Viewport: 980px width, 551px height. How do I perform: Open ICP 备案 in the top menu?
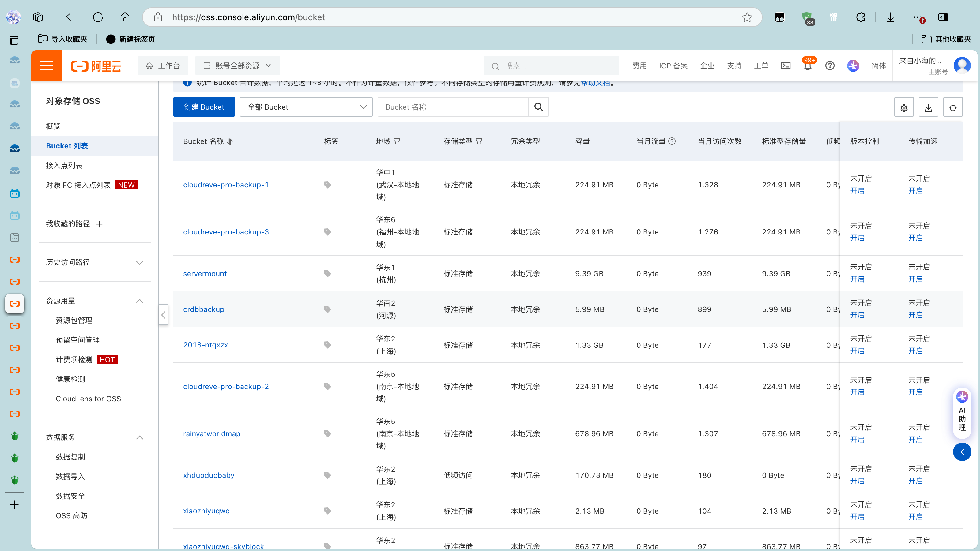tap(673, 66)
